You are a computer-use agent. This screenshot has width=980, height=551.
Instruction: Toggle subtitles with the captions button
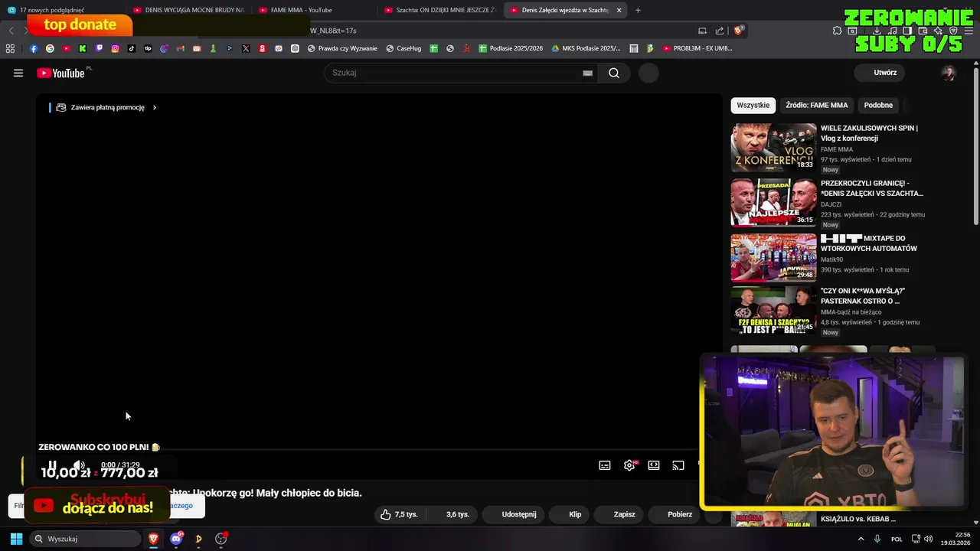(x=605, y=465)
